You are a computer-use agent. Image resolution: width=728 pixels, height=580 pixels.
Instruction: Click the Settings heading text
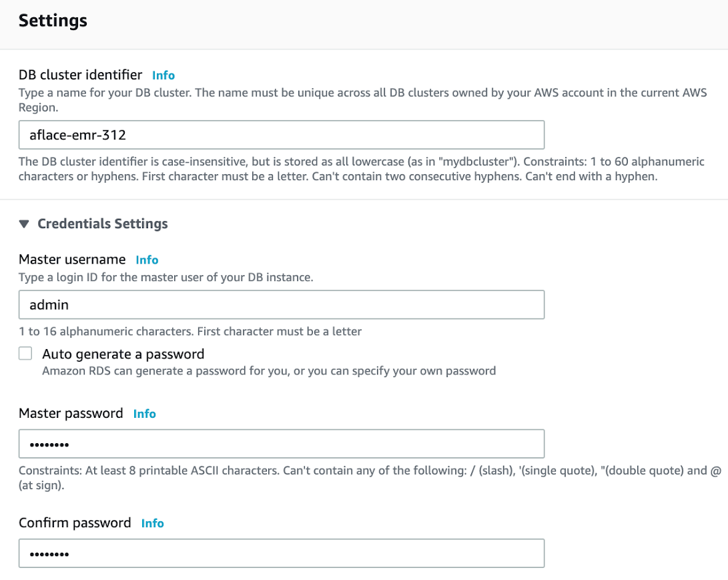point(53,21)
